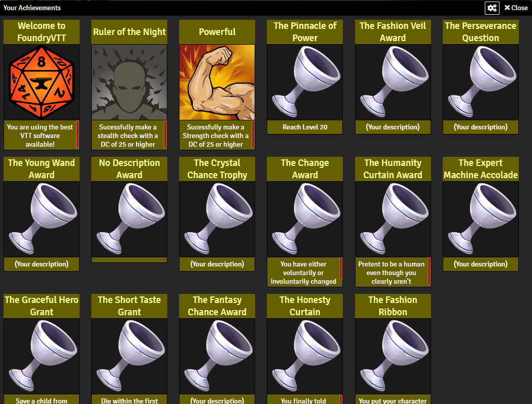Open the achievements settings gears icon
The image size is (532, 404).
pyautogui.click(x=492, y=8)
